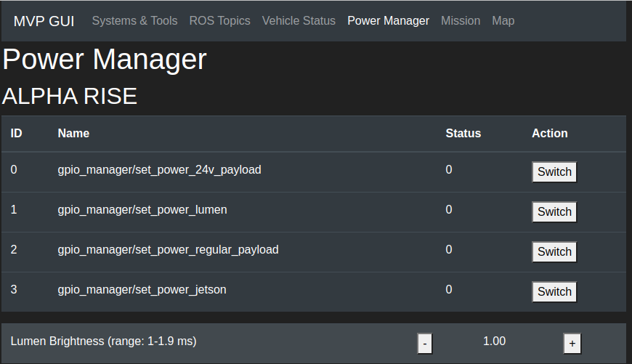Click the status value of set_power_lumen row
The width and height of the screenshot is (632, 364).
tap(449, 210)
